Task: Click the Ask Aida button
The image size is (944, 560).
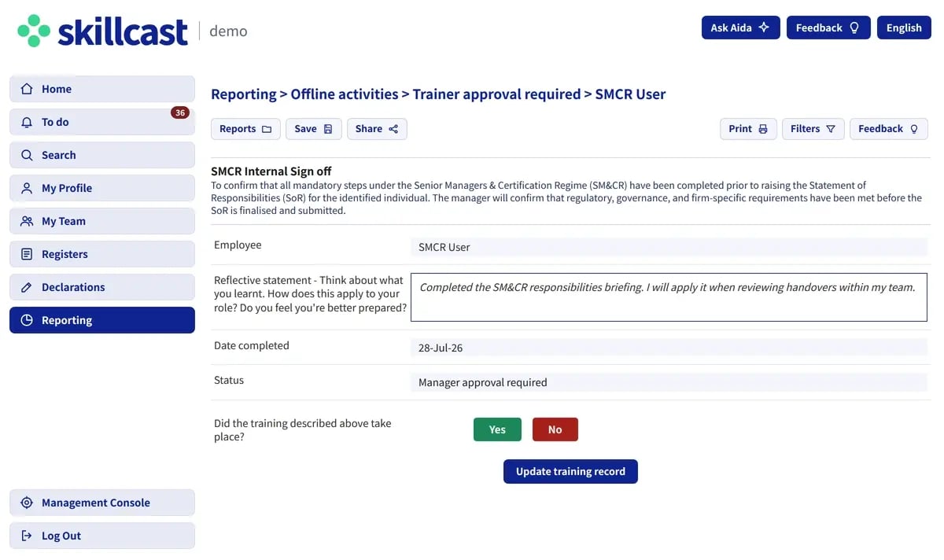Action: 740,28
